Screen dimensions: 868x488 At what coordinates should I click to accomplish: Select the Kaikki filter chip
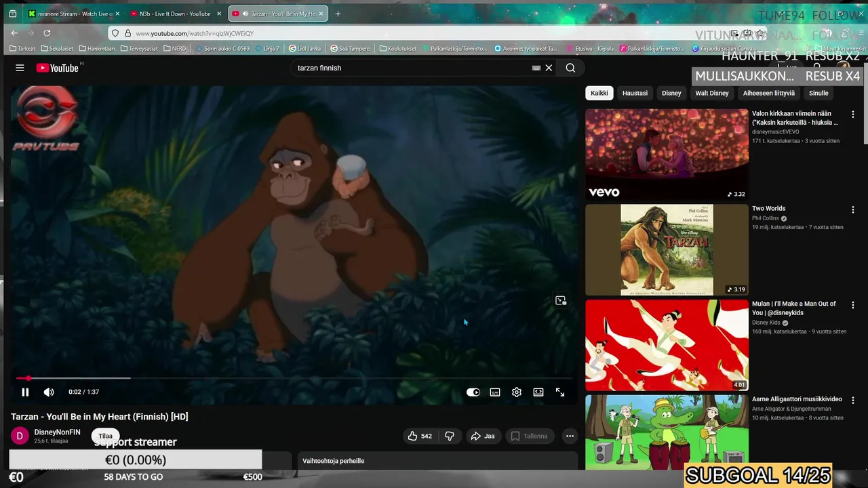[599, 93]
